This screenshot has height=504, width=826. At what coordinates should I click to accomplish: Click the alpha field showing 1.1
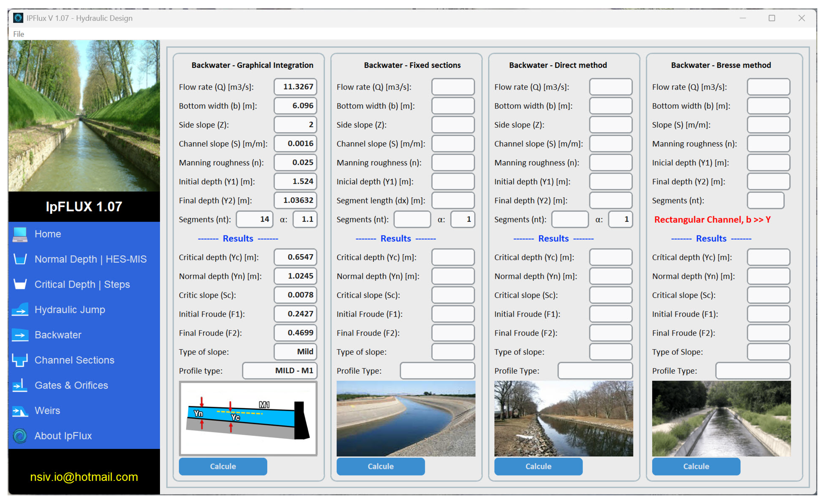point(305,219)
